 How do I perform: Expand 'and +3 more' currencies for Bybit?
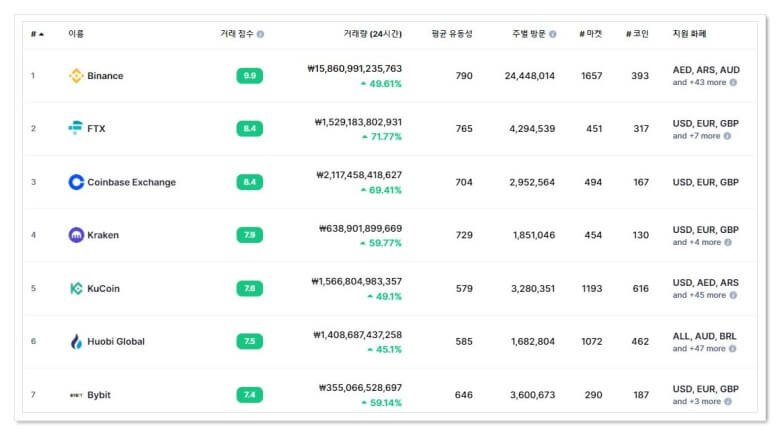pyautogui.click(x=697, y=402)
